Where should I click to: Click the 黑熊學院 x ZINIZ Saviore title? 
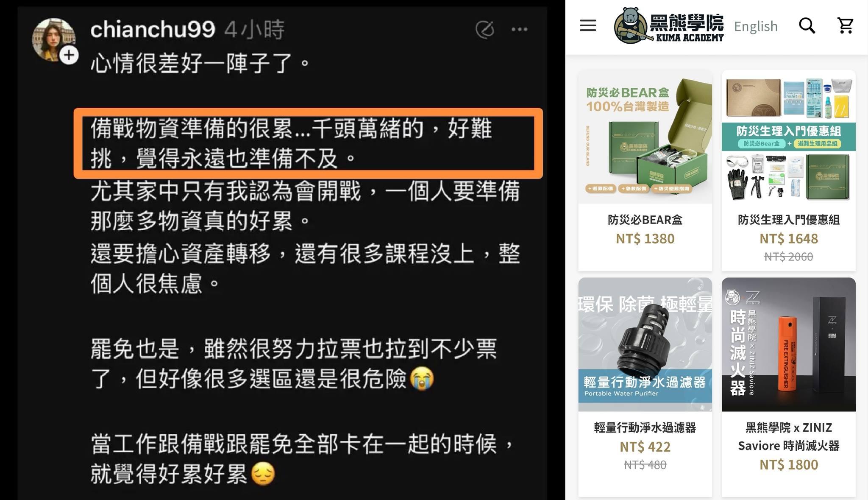click(x=788, y=436)
